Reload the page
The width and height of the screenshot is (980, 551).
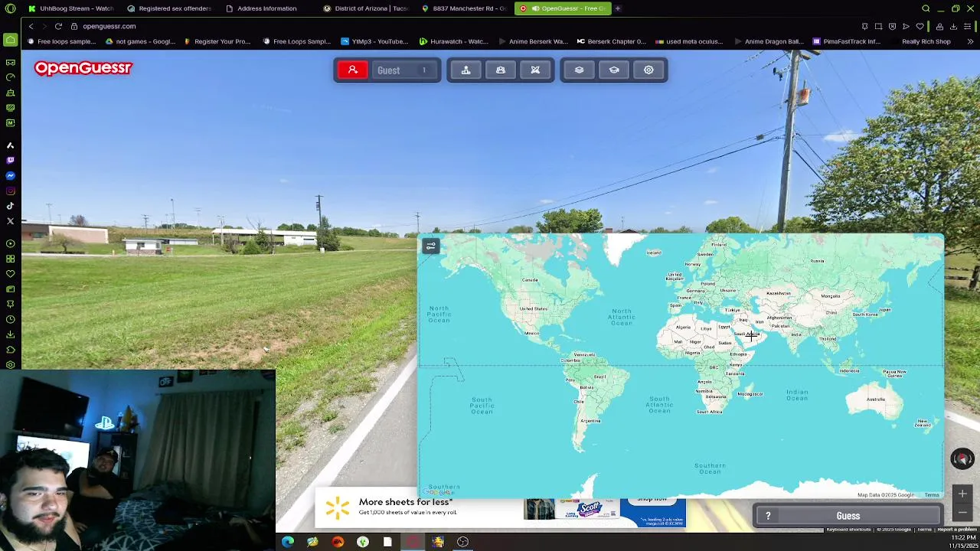[x=58, y=26]
